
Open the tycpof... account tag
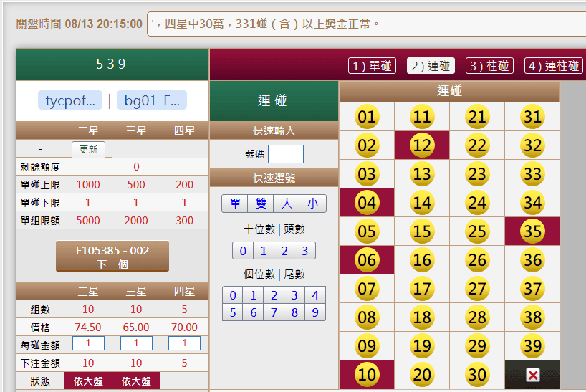click(70, 100)
